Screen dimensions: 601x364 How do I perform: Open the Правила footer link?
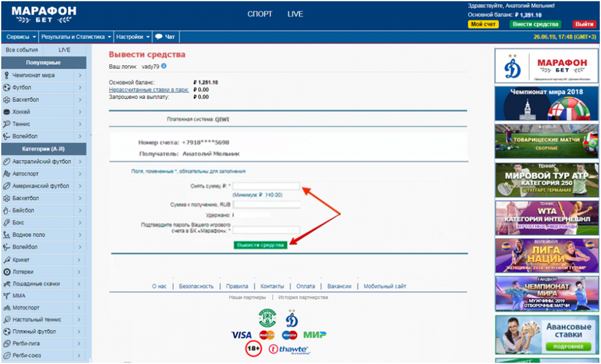coord(237,286)
